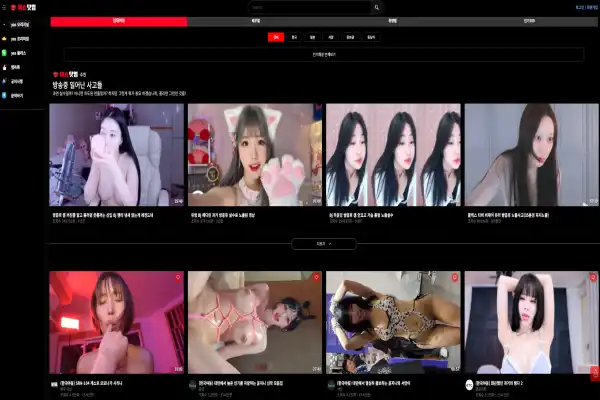600x400 pixels.
Task: Click inside the search input field
Action: pos(310,7)
